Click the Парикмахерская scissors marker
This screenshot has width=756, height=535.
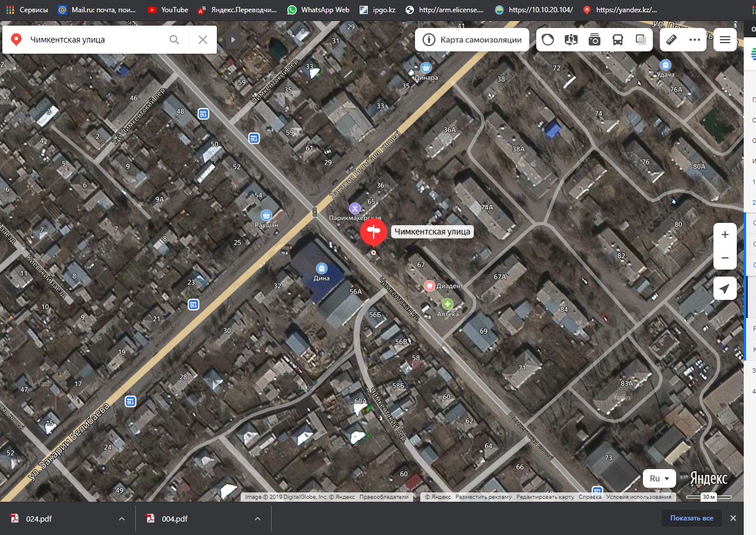coord(354,208)
